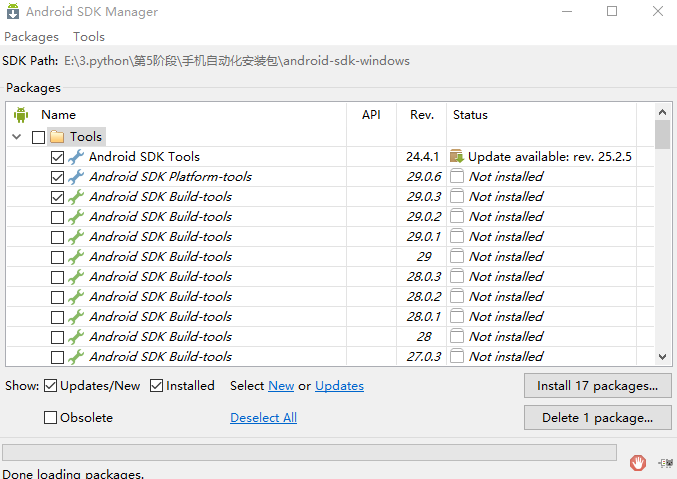The image size is (677, 479).
Task: Click the Deselect All link
Action: click(x=263, y=418)
